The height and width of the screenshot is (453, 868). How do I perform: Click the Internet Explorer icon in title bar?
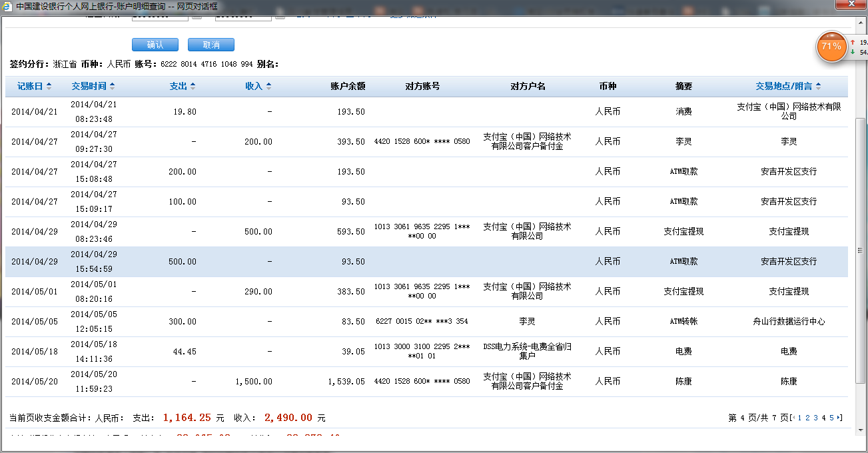pyautogui.click(x=7, y=6)
